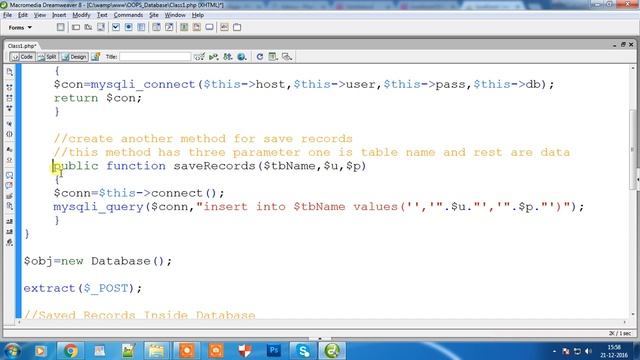The height and width of the screenshot is (360, 640).
Task: Open the Help menu
Action: (198, 15)
